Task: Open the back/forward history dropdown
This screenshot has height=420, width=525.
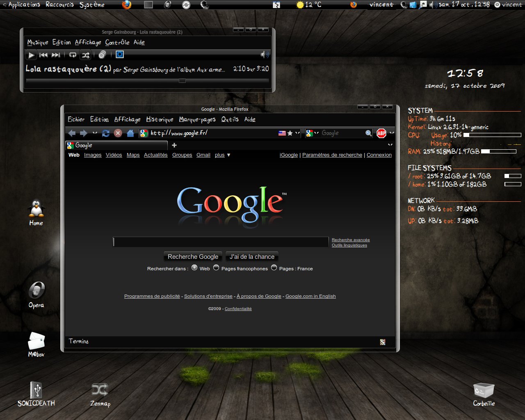Action: click(x=95, y=133)
